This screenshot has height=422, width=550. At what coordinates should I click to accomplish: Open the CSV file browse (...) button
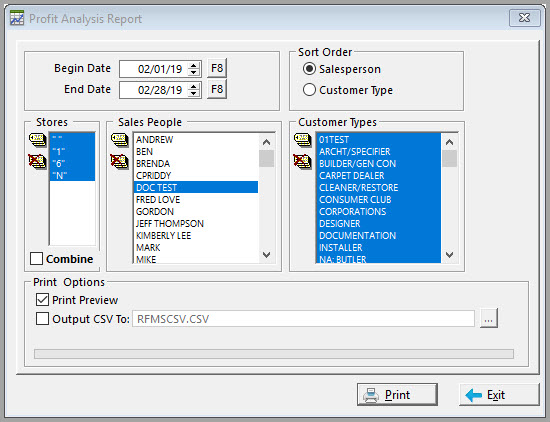click(489, 319)
